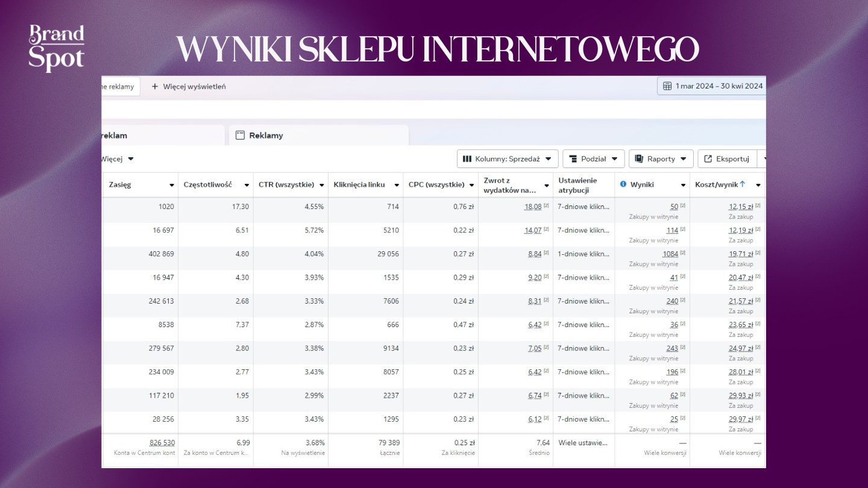Click the Podział breakdown icon
868x488 pixels.
(573, 159)
